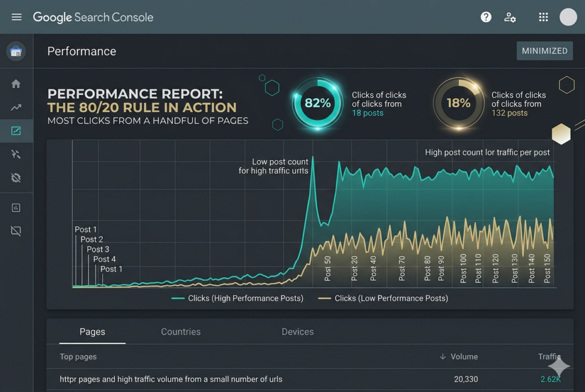Open the bar chart report sidebar icon
Viewport: 585px width, 392px height.
point(16,208)
